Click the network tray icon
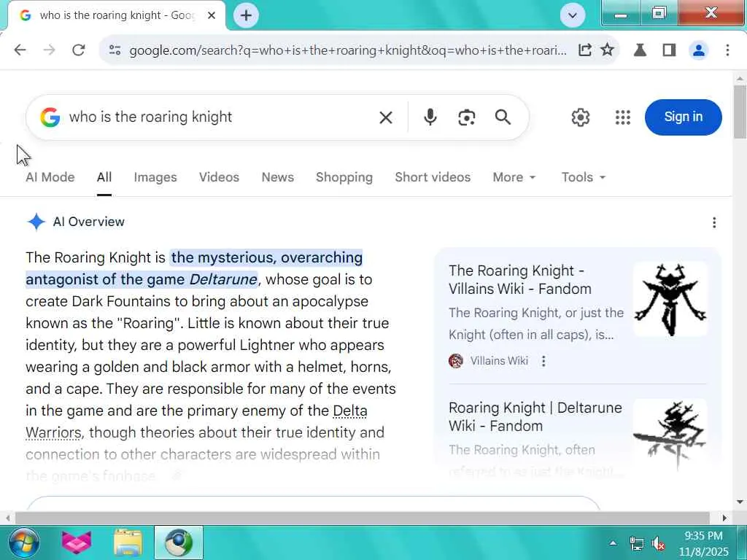The height and width of the screenshot is (560, 747). tap(636, 543)
